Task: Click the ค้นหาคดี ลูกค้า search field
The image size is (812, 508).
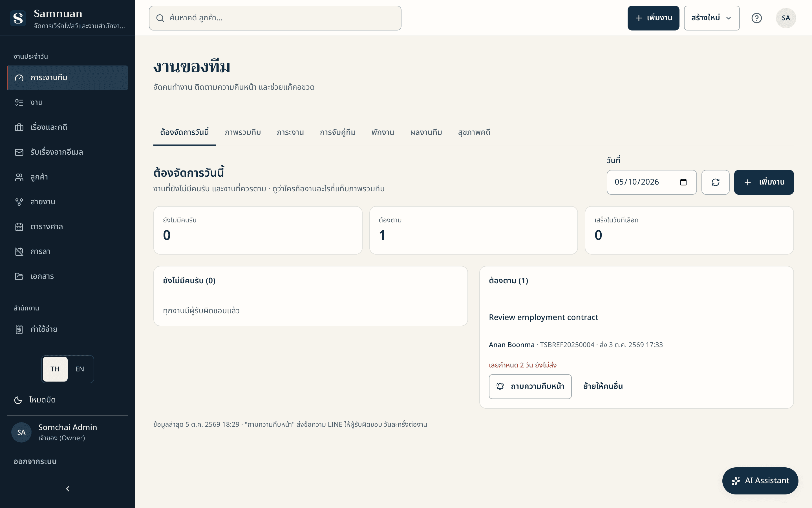Action: pos(275,18)
